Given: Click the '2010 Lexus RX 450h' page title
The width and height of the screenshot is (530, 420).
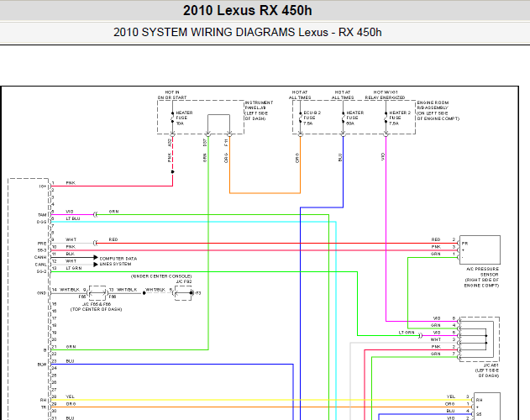Looking at the screenshot, I should (x=248, y=10).
